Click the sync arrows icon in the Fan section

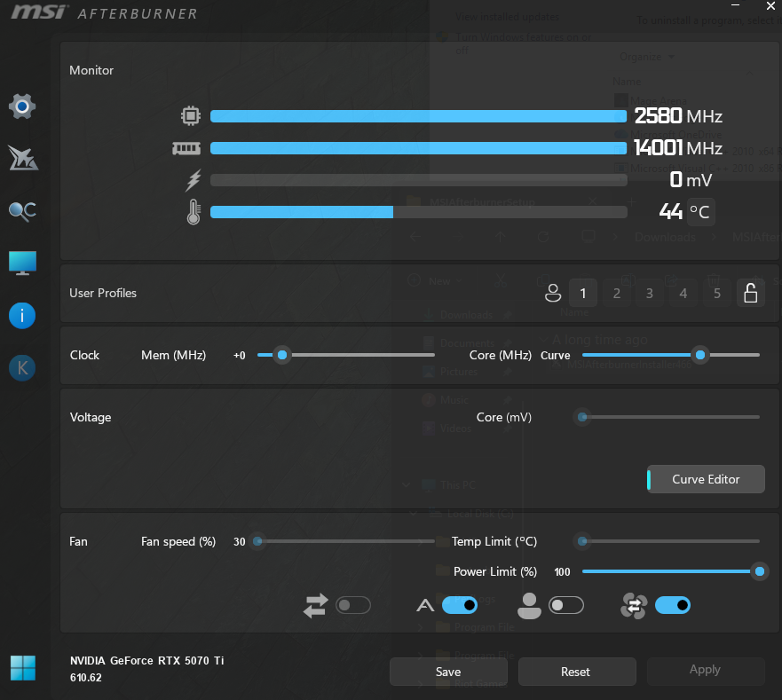click(x=316, y=605)
